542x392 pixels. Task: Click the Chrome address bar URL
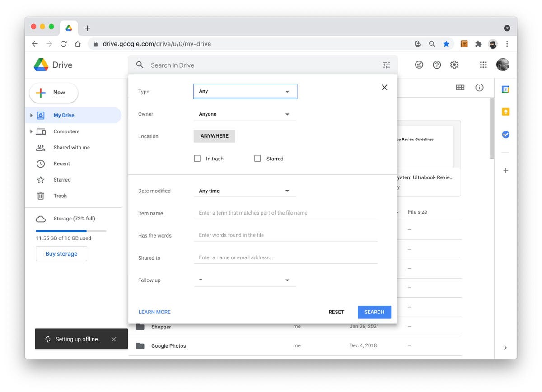coord(157,44)
